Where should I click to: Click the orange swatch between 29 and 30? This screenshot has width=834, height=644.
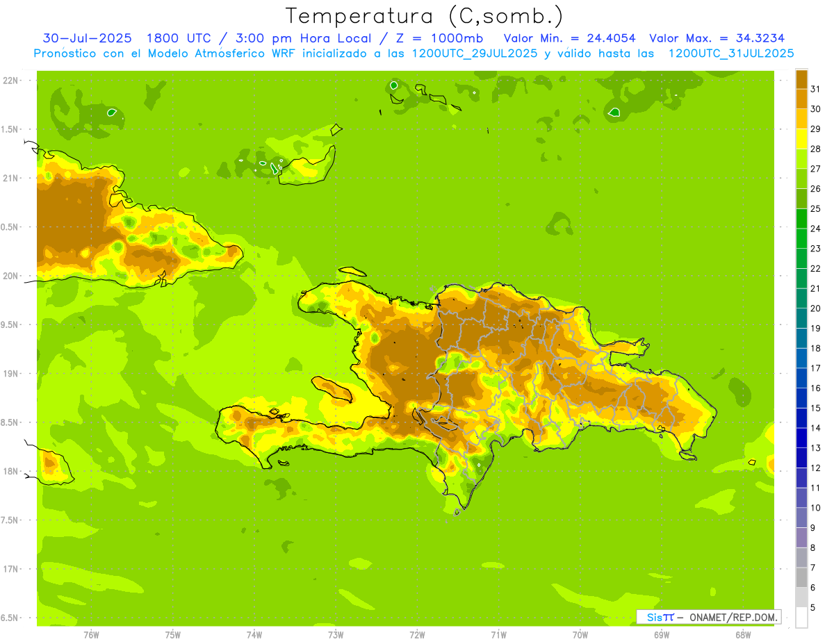pyautogui.click(x=801, y=119)
